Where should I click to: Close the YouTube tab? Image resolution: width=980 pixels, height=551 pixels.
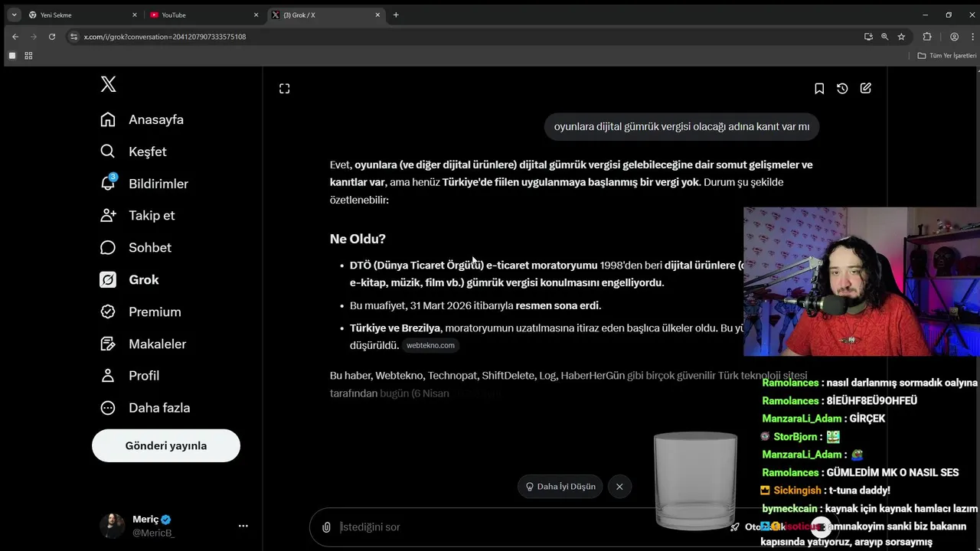pyautogui.click(x=256, y=15)
